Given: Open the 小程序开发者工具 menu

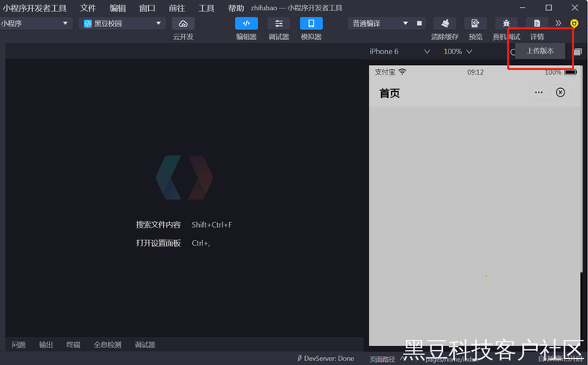Looking at the screenshot, I should click(34, 8).
